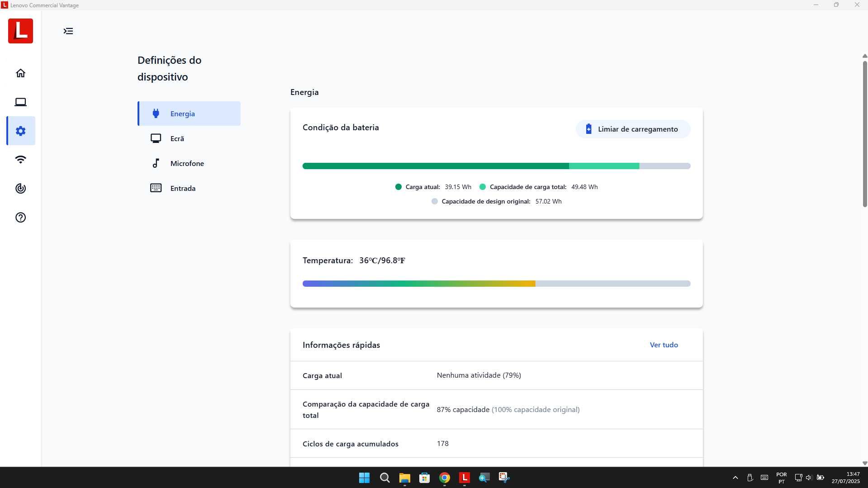Screen dimensions: 868x488
Task: Open the clock and date 13:47 panel
Action: pyautogui.click(x=845, y=478)
